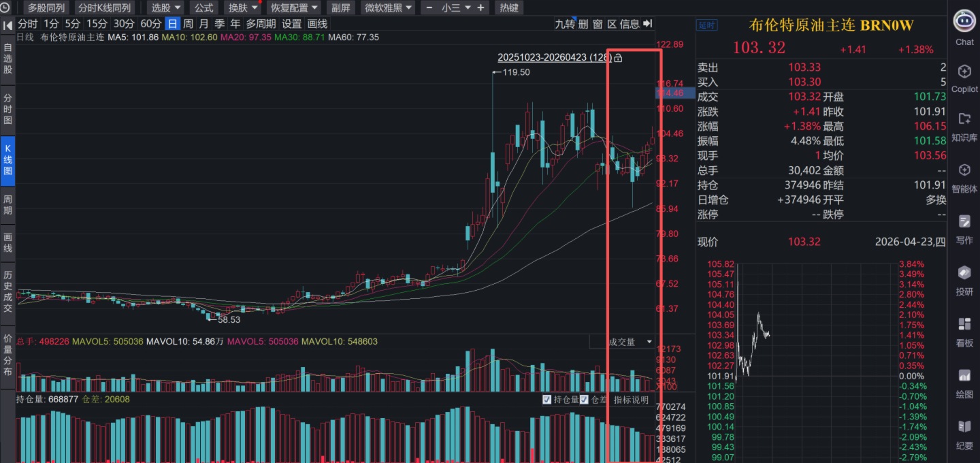The width and height of the screenshot is (980, 463).
Task: Select the 周 weekly period tab
Action: pyautogui.click(x=188, y=24)
